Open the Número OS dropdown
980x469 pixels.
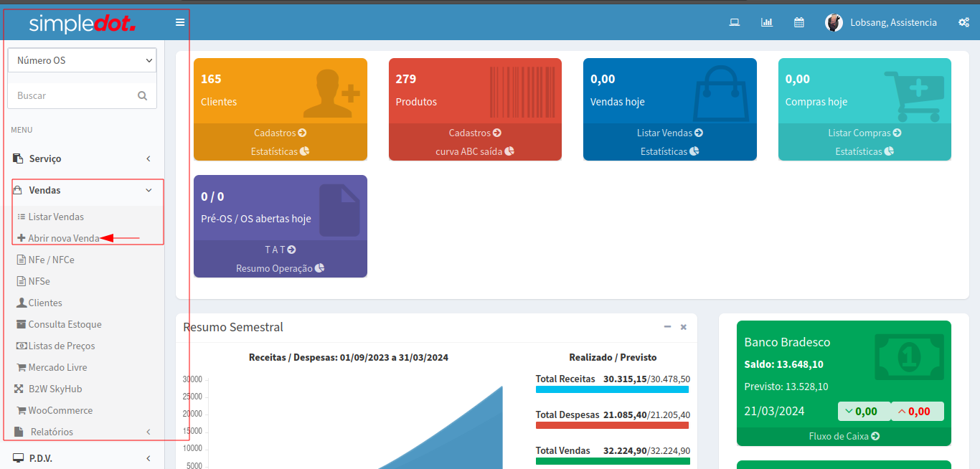click(x=82, y=60)
